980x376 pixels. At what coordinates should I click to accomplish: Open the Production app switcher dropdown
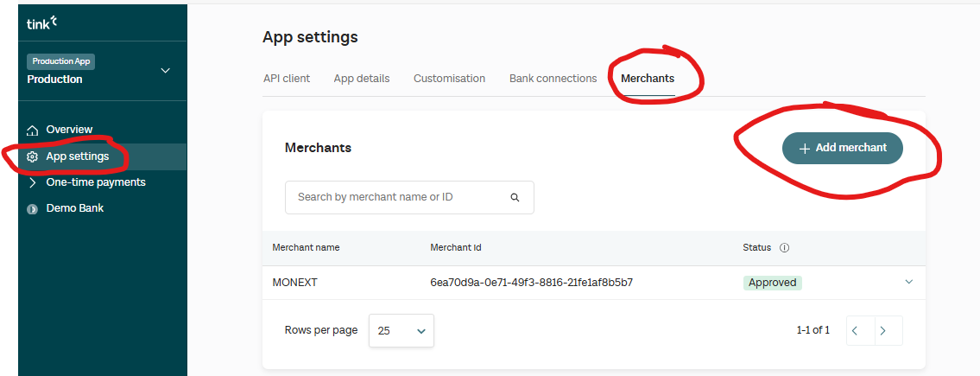coord(165,71)
